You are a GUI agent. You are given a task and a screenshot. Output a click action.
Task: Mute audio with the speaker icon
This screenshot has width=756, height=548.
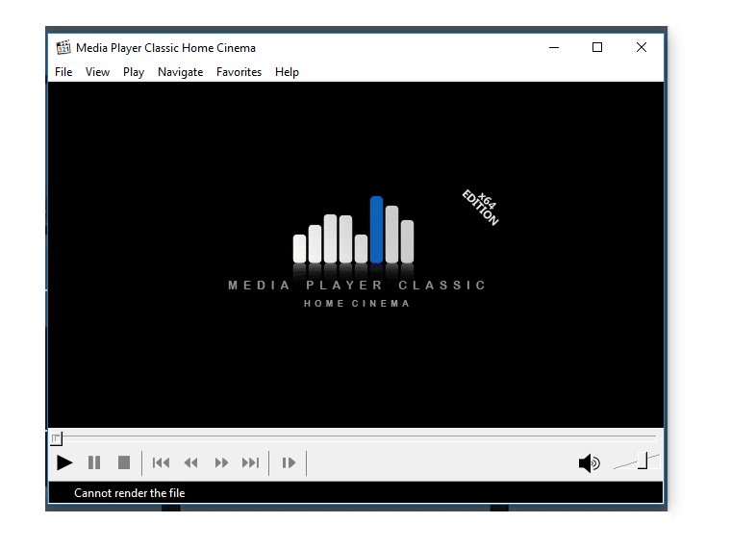pos(590,463)
